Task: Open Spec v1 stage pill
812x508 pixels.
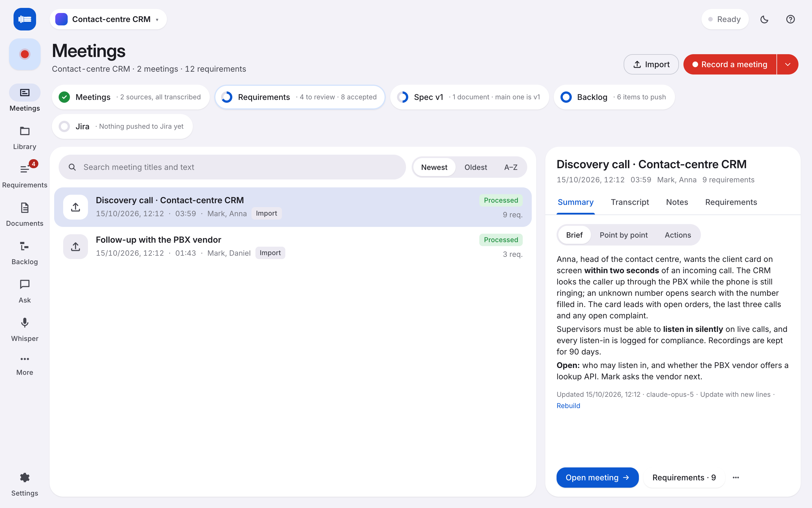Action: coord(469,97)
